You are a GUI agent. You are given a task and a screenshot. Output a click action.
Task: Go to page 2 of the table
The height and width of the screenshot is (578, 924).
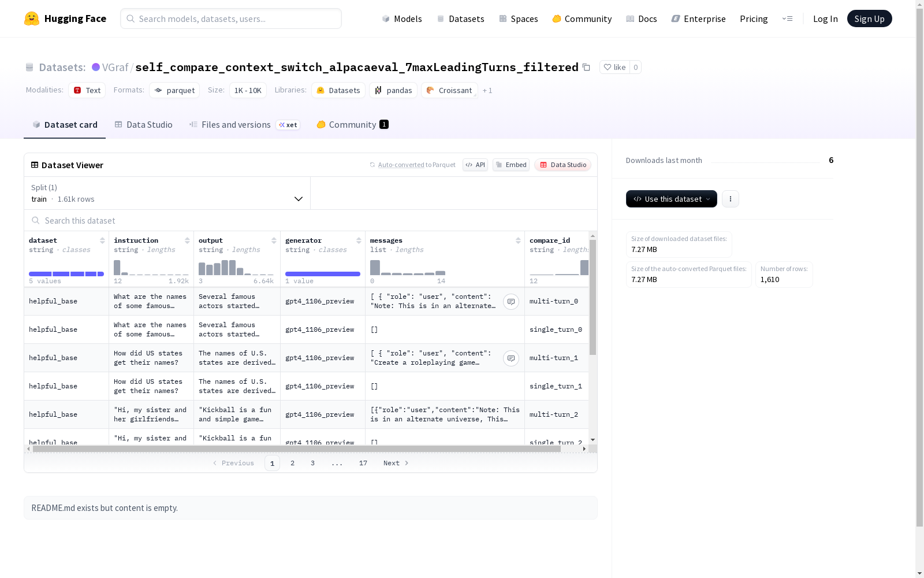[x=292, y=463]
